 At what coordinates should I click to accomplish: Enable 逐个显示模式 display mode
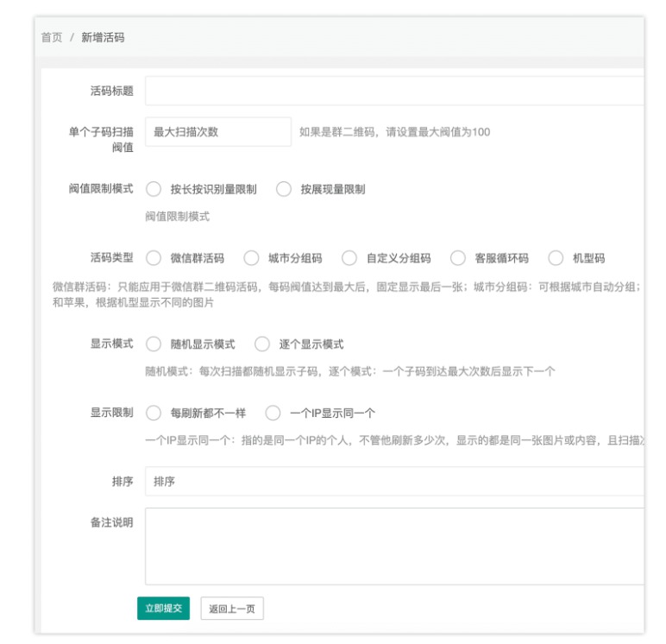coord(262,344)
